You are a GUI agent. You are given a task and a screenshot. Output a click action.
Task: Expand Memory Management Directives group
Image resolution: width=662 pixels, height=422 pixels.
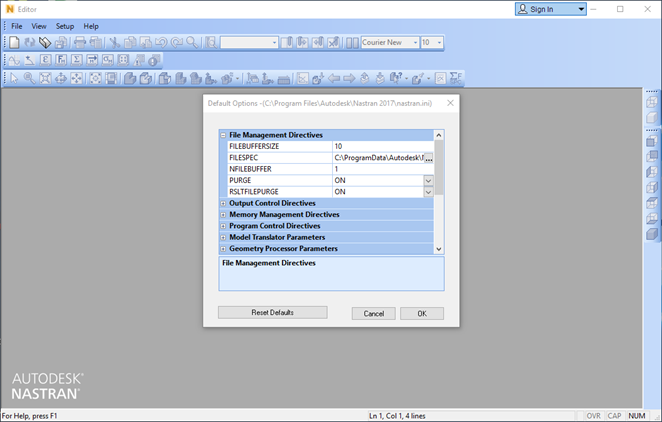pos(223,215)
